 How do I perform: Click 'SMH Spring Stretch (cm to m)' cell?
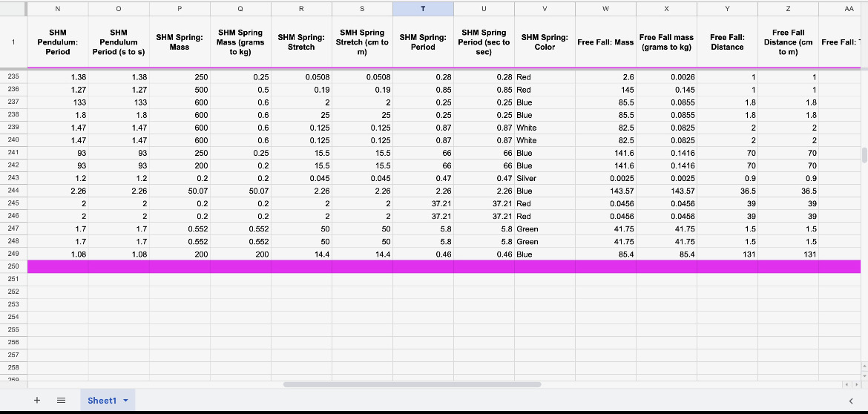tap(363, 42)
